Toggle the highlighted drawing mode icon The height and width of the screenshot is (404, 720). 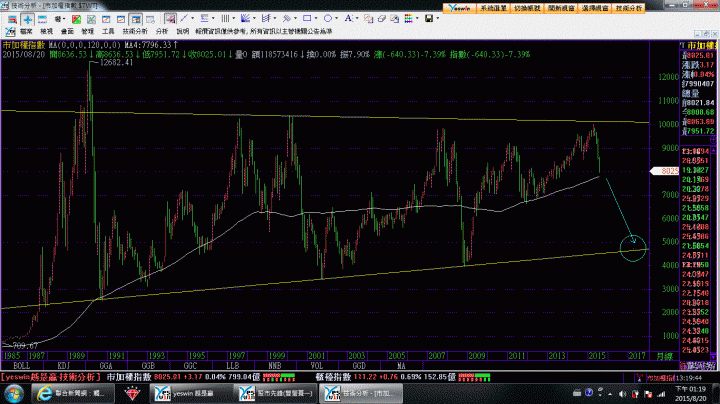coord(170,19)
